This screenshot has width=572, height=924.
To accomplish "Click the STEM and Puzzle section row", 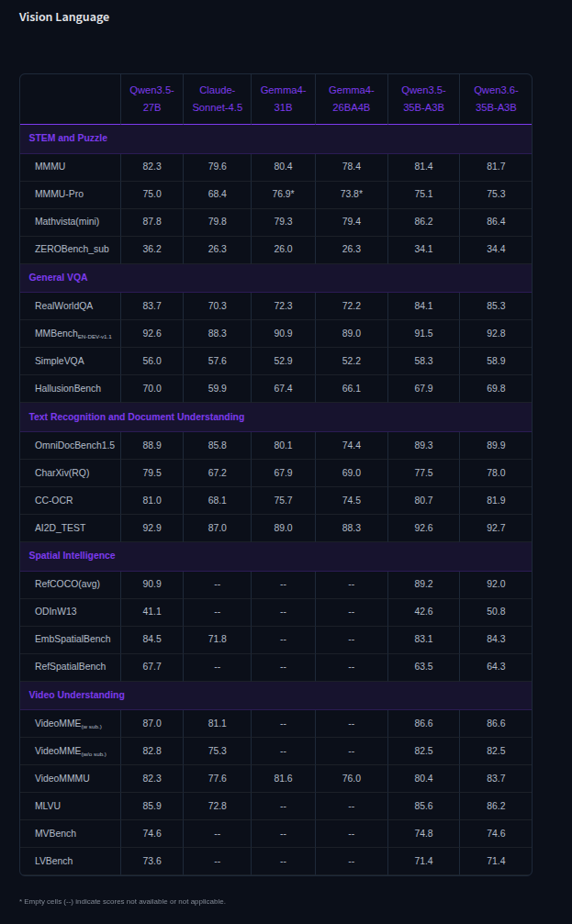I will 276,138.
